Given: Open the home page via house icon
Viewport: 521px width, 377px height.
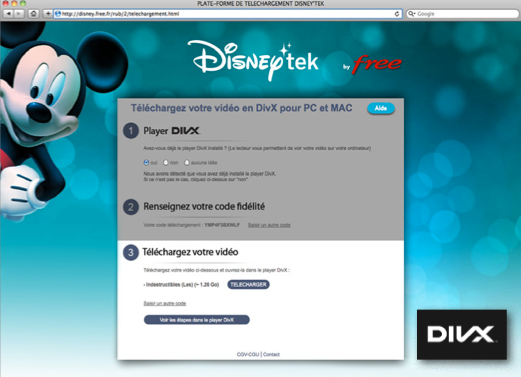Looking at the screenshot, I should [33, 14].
